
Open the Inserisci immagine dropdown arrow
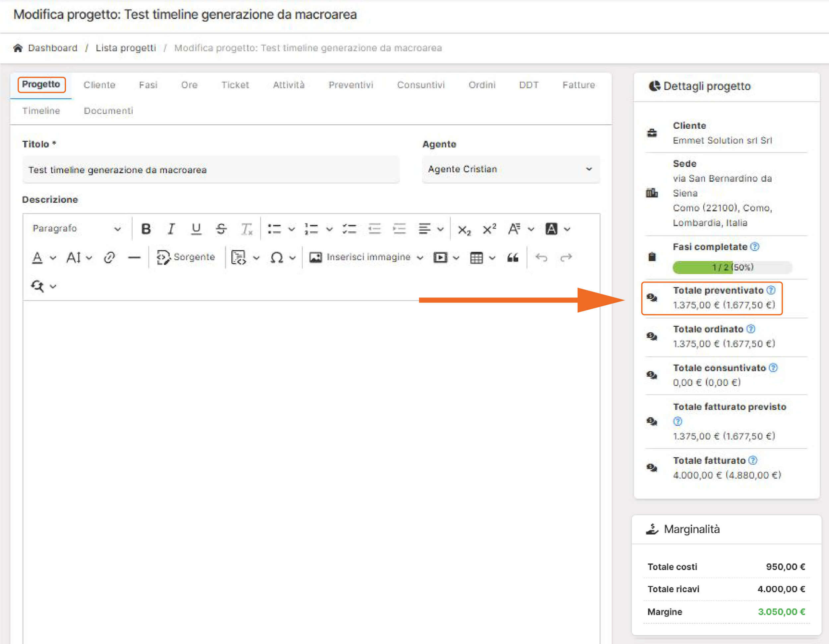[x=420, y=258]
